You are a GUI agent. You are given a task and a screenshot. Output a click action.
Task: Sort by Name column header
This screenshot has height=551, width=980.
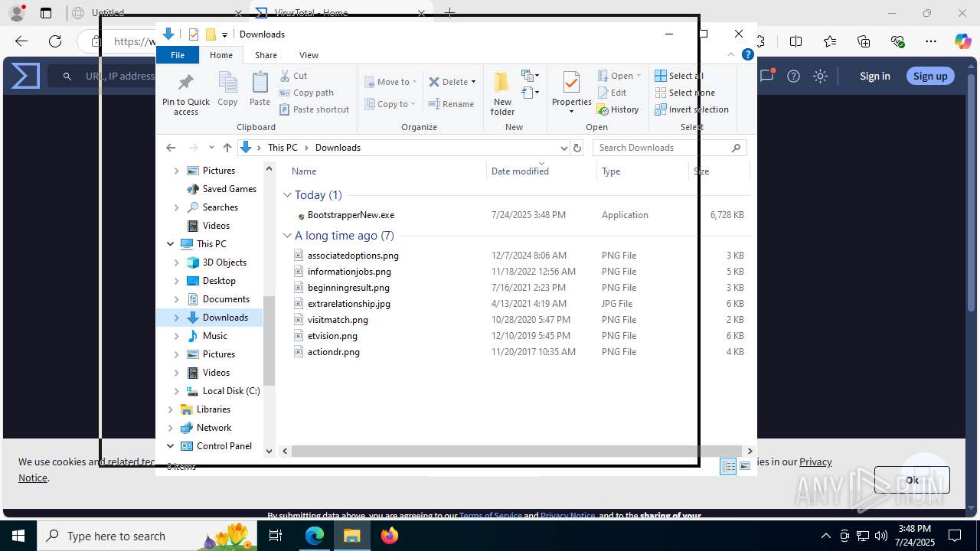304,171
